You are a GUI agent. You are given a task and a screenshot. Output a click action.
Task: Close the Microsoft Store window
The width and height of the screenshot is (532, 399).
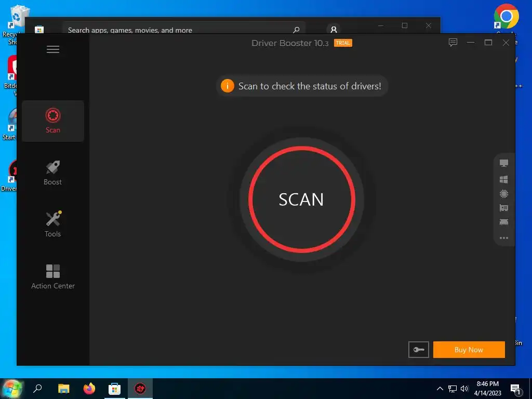pyautogui.click(x=429, y=25)
